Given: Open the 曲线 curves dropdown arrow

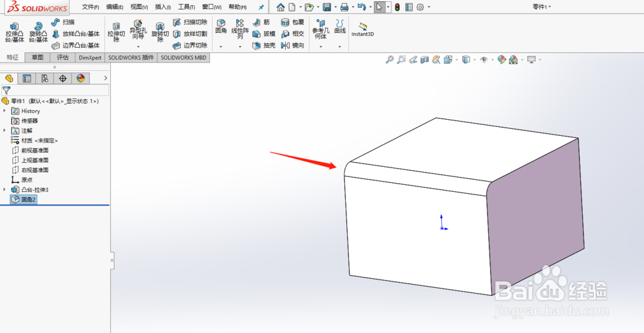Looking at the screenshot, I should (339, 47).
